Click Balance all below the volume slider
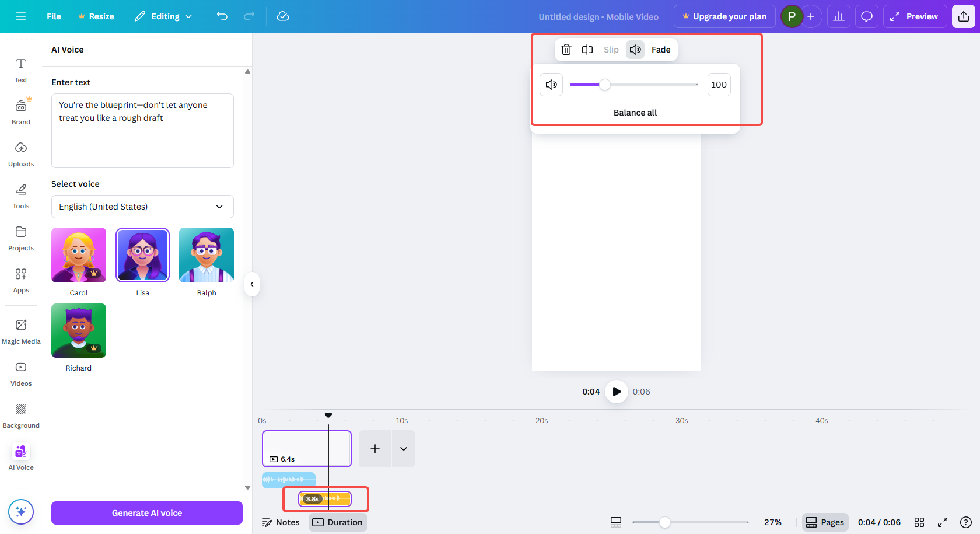Image resolution: width=980 pixels, height=534 pixels. (x=635, y=112)
